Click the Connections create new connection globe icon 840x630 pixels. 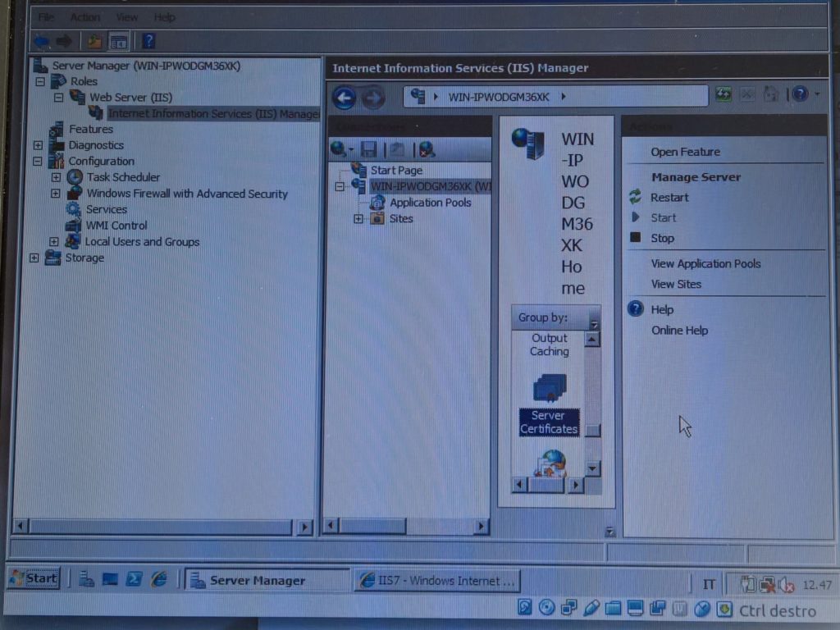coord(339,149)
